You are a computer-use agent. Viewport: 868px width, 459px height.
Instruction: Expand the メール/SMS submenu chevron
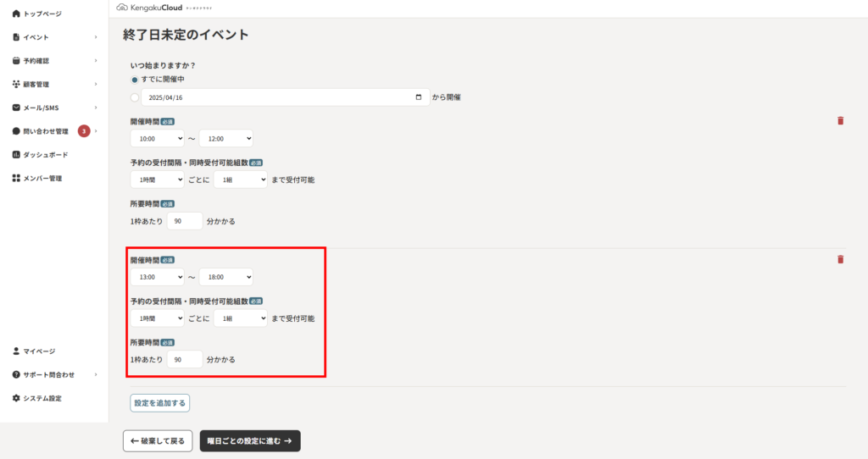pyautogui.click(x=96, y=108)
